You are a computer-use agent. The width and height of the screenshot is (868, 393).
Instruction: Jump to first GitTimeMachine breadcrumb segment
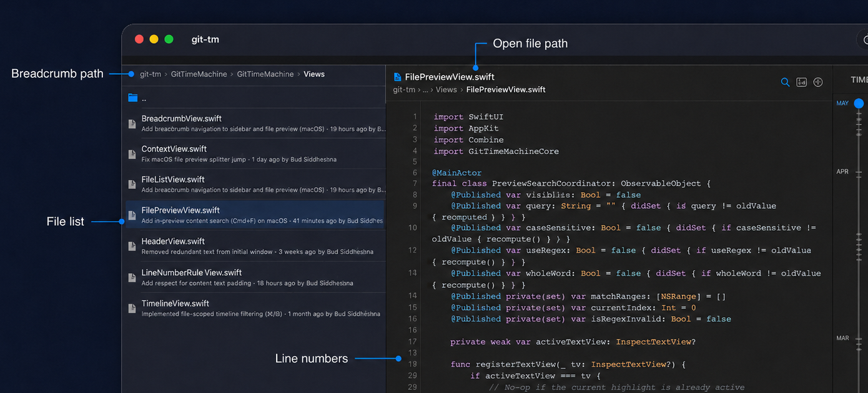[199, 74]
